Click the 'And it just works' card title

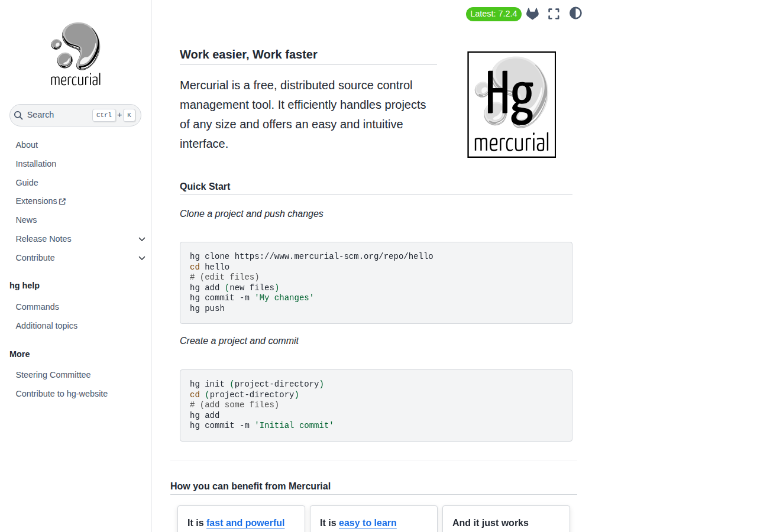(490, 523)
